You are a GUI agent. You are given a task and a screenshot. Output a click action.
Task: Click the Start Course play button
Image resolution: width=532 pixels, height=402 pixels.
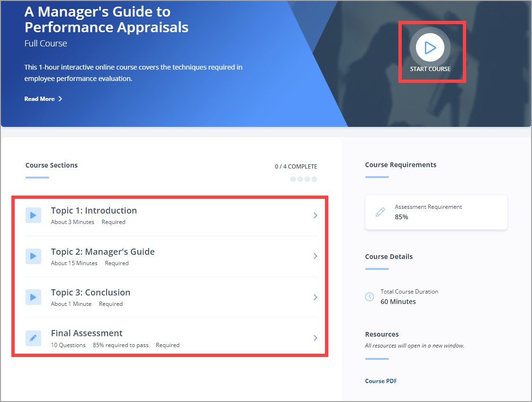(430, 47)
